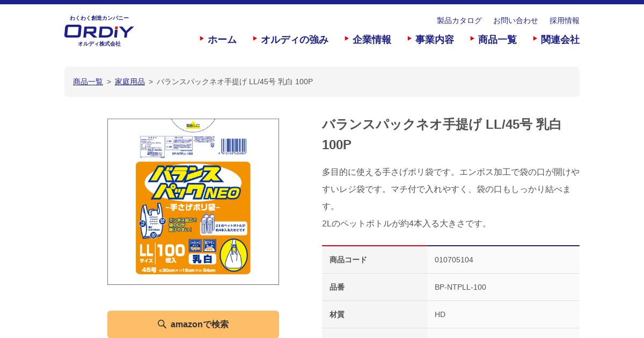This screenshot has height=338, width=644.
Task: Select the part number BP-NTPLL-100
Action: click(x=460, y=287)
